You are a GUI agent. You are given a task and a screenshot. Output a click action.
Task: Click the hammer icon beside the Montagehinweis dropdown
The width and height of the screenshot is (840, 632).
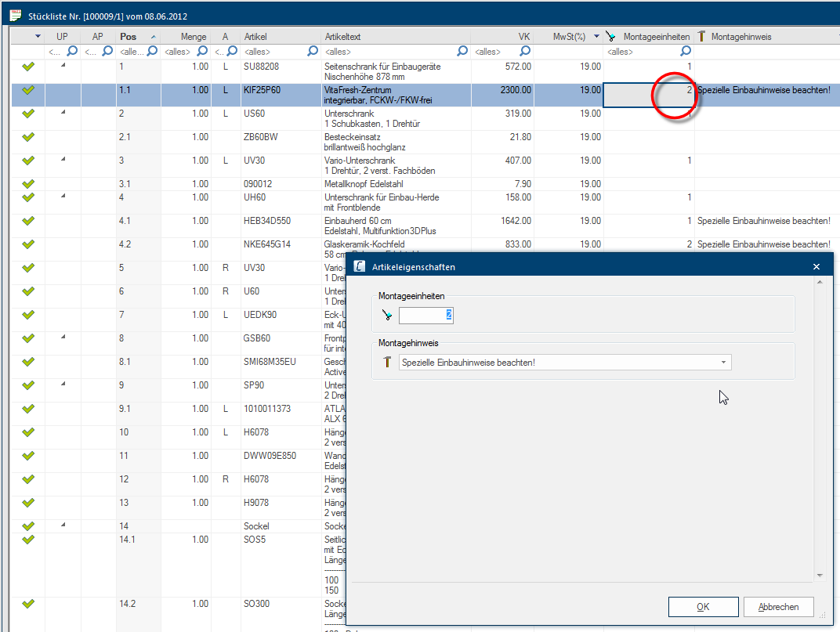coord(387,363)
